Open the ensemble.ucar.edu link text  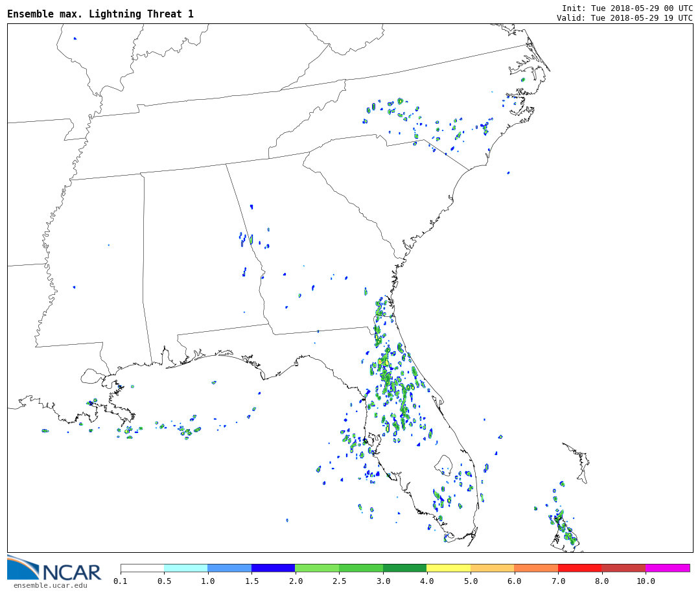(50, 585)
